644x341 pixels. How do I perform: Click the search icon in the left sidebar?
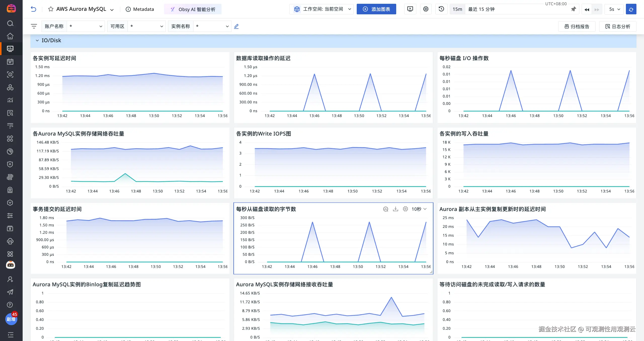[10, 23]
